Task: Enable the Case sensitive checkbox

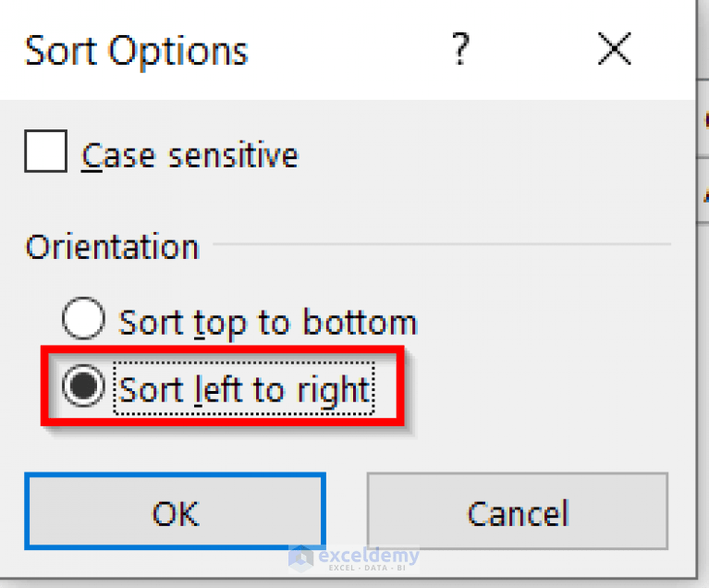Action: point(45,152)
